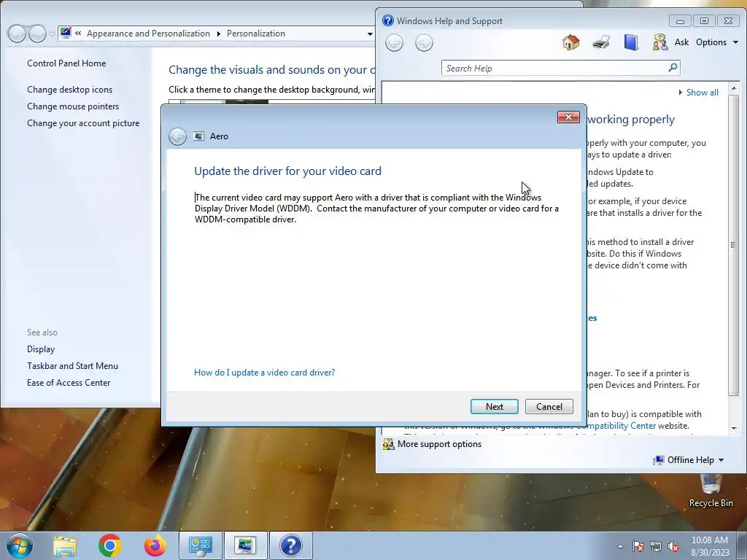Go back in Windows Help and Support
The height and width of the screenshot is (560, 747).
394,43
